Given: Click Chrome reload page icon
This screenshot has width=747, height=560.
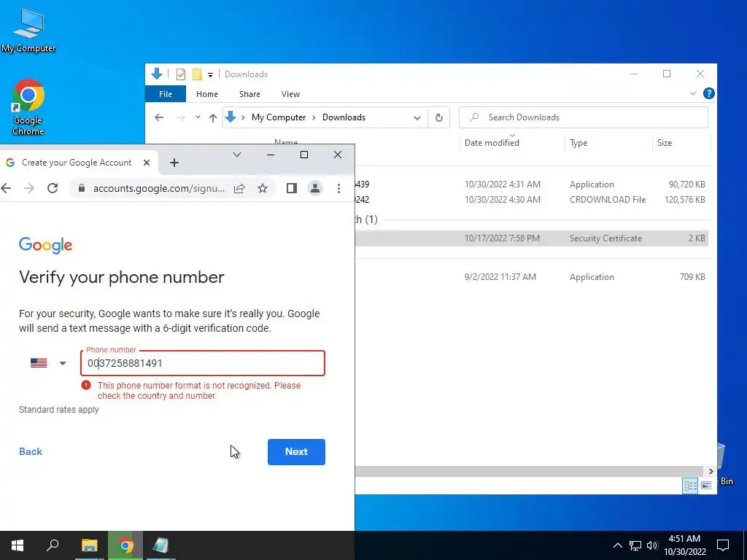Looking at the screenshot, I should (53, 189).
